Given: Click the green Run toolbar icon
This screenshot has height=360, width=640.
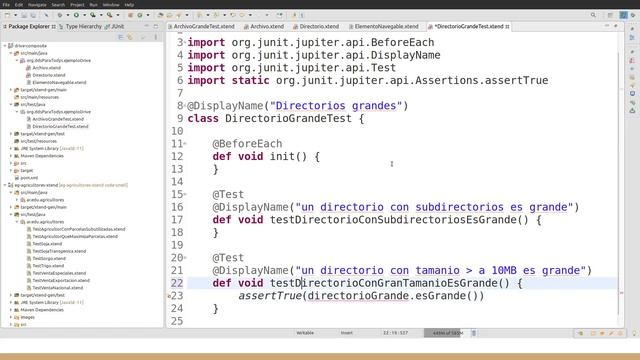Looking at the screenshot, I should coord(76,15).
